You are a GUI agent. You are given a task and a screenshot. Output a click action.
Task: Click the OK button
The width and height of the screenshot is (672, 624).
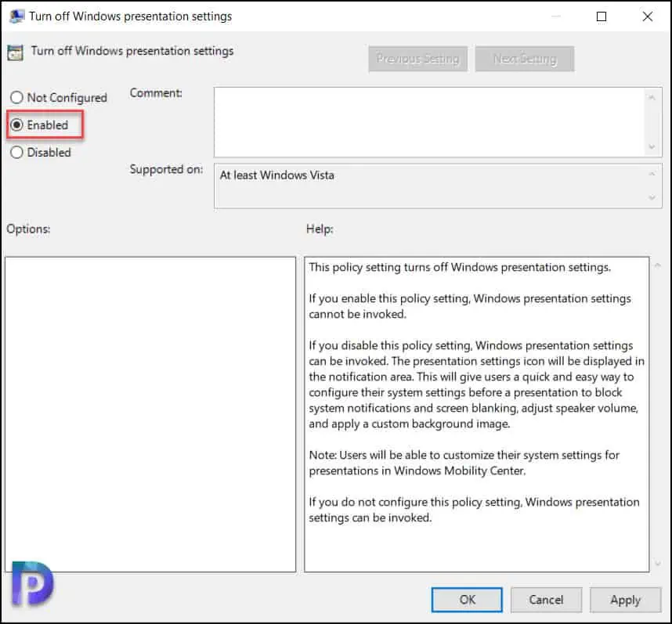coord(467,600)
